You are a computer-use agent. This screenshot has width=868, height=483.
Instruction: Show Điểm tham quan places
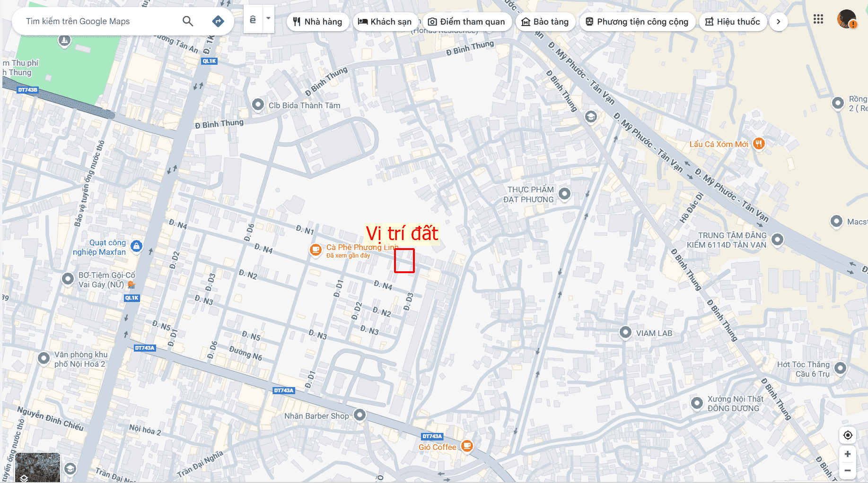pos(467,22)
